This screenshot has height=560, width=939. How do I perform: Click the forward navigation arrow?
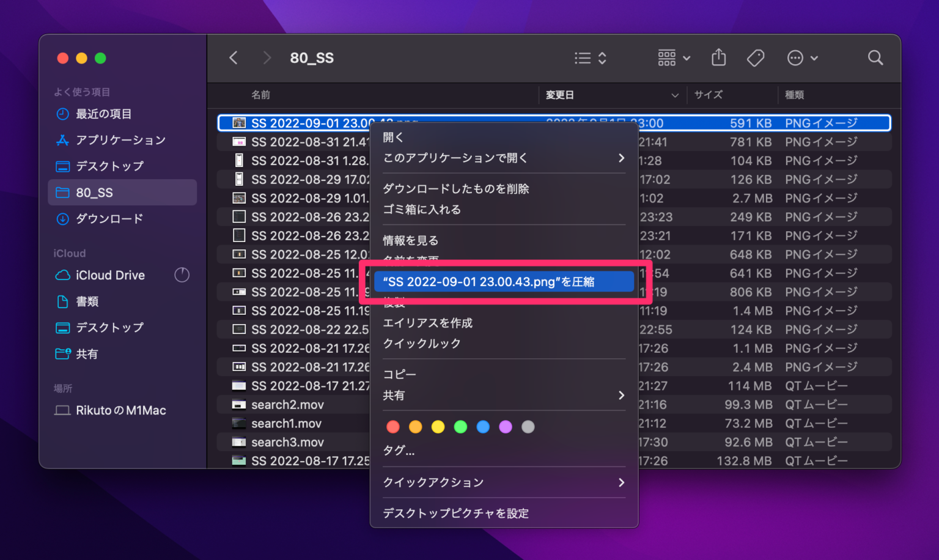[267, 57]
